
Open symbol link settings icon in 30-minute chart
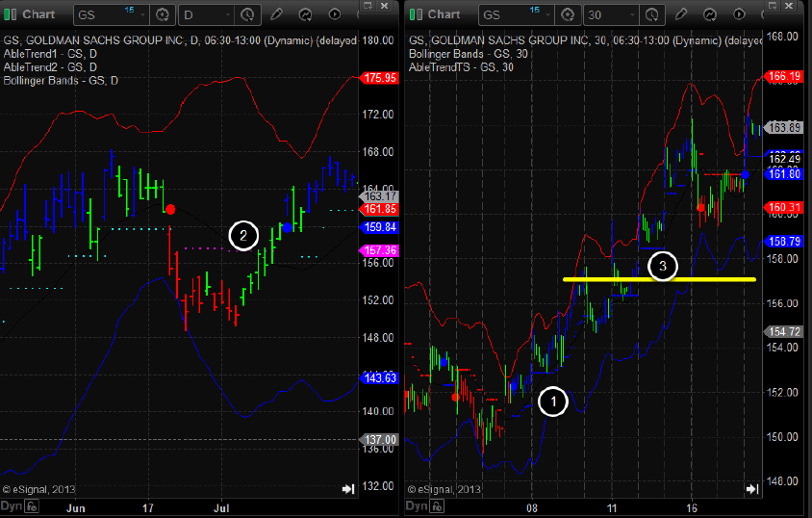tap(568, 15)
